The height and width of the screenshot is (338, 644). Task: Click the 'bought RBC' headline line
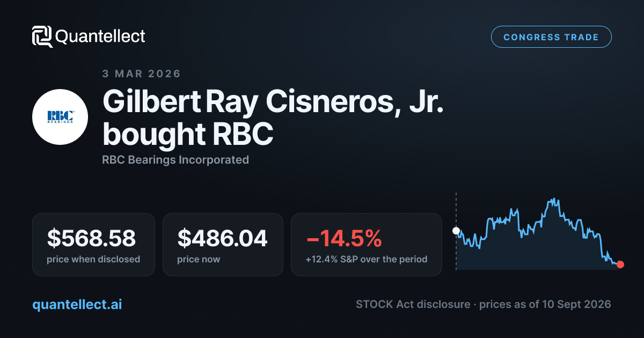point(188,134)
